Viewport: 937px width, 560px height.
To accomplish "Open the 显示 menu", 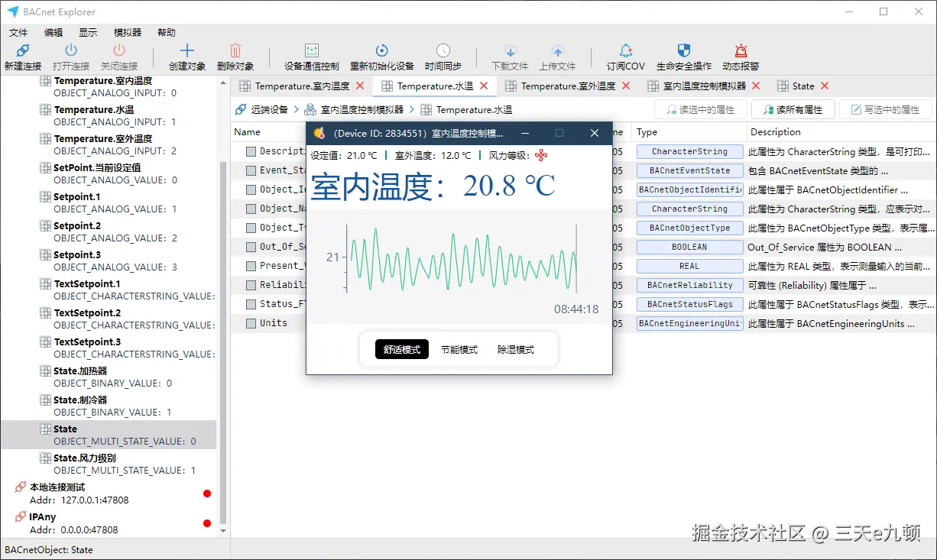I will point(88,33).
